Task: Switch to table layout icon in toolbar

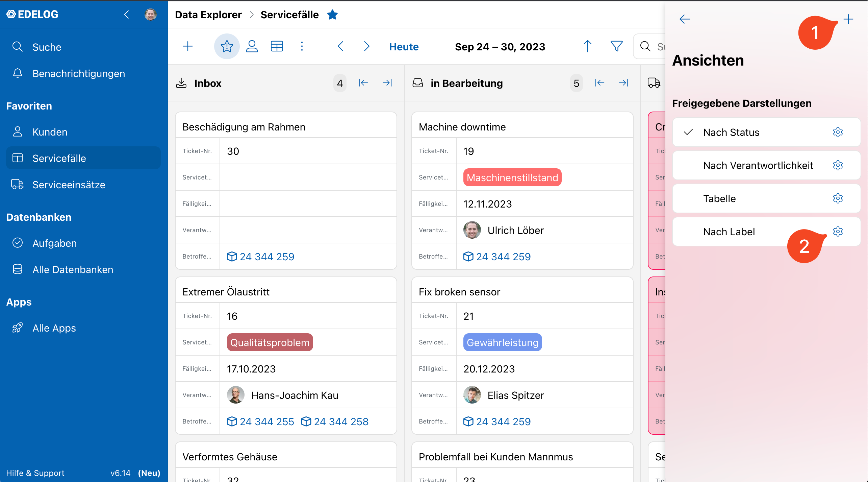Action: 277,46
